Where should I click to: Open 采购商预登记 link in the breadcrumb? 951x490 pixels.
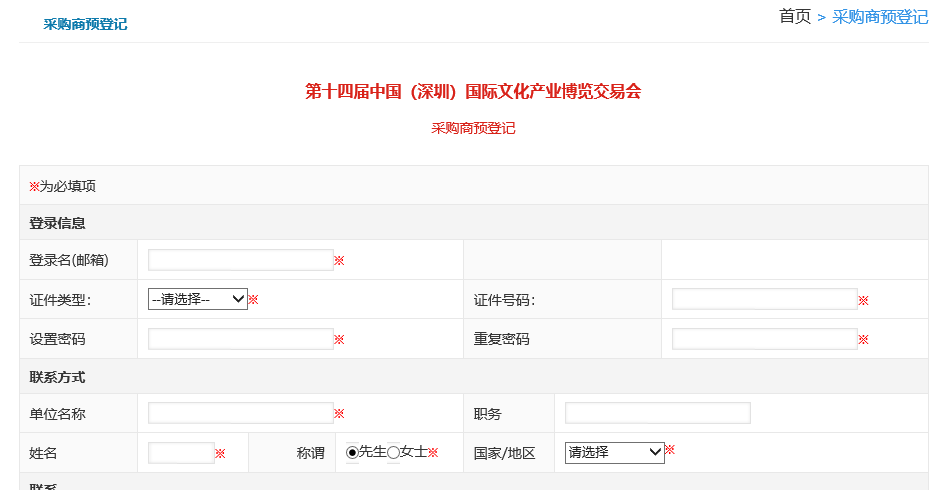(880, 17)
